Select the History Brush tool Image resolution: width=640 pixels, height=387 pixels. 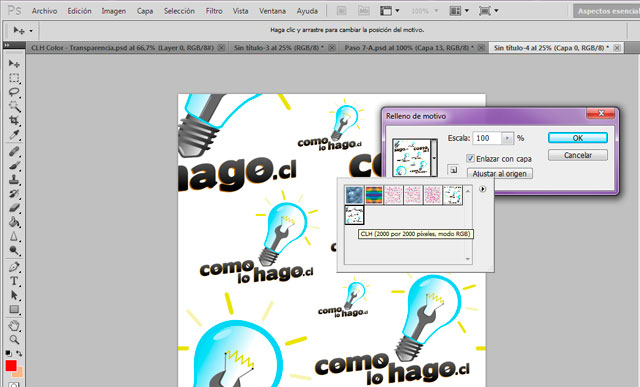coord(14,194)
